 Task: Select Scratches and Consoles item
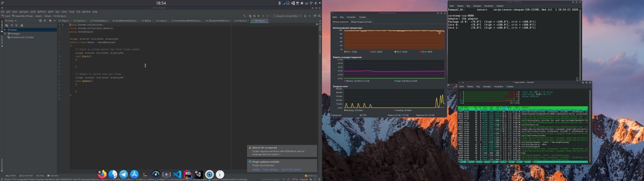click(x=21, y=37)
